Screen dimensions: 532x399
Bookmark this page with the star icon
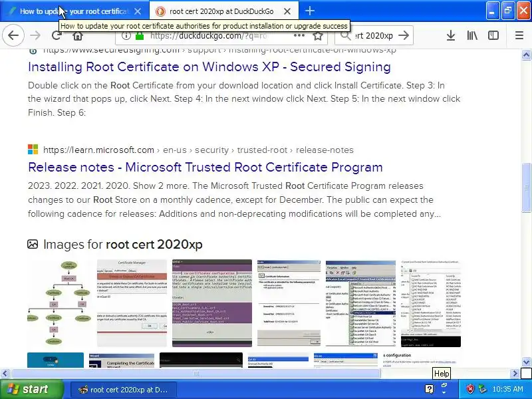(318, 35)
